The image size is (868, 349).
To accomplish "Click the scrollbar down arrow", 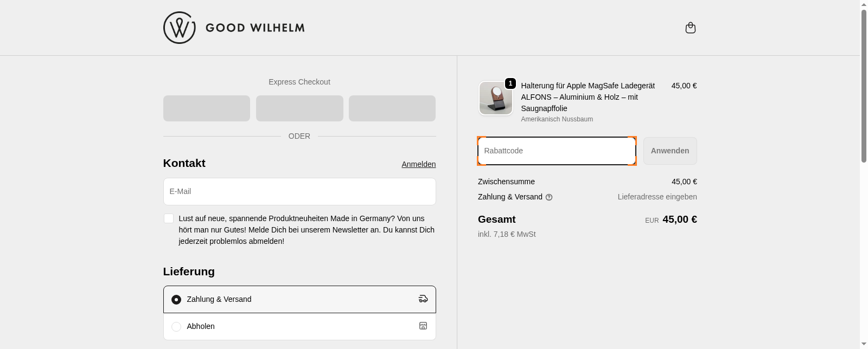I will [864, 344].
